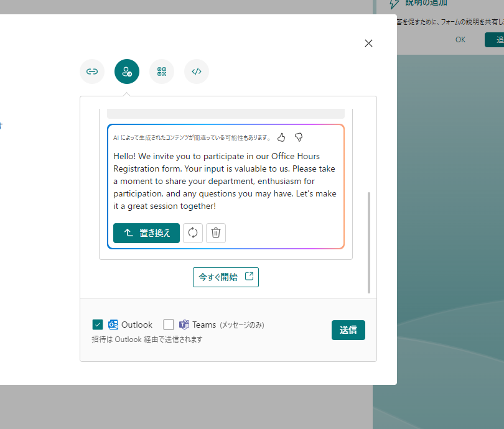Click the Teams logo icon
Screen dimensions: 504x429
[184, 324]
